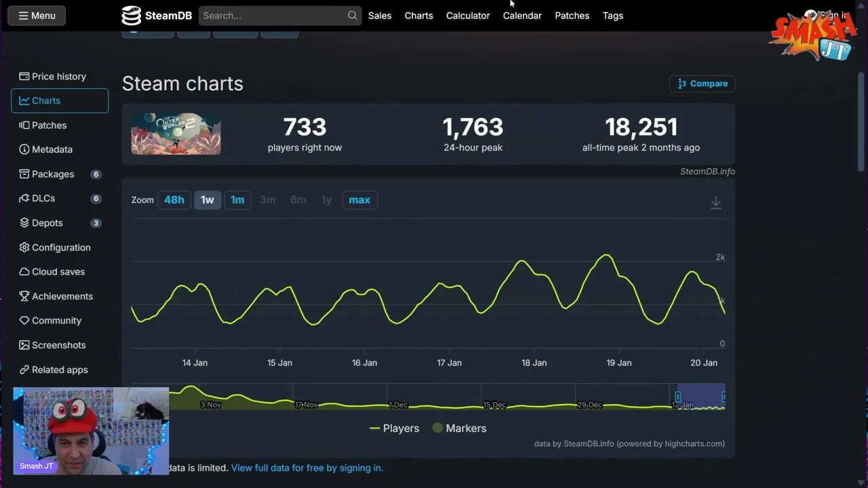Click the 18 Jan axis label
The height and width of the screenshot is (488, 868).
[534, 363]
